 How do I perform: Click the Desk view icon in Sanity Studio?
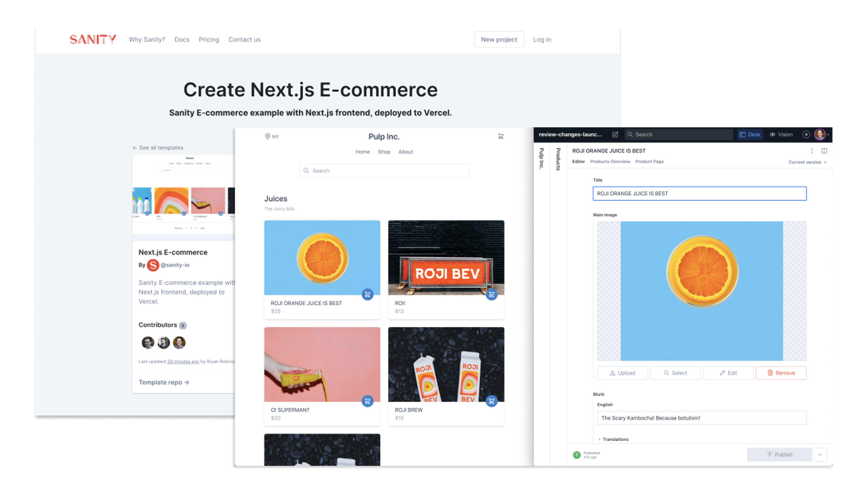(x=750, y=134)
